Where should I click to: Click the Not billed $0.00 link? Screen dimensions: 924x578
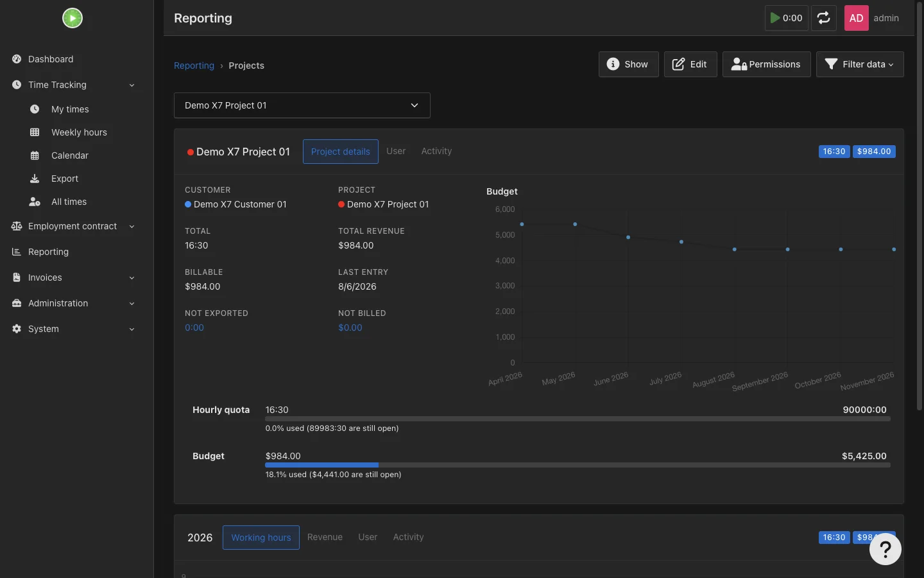click(350, 328)
